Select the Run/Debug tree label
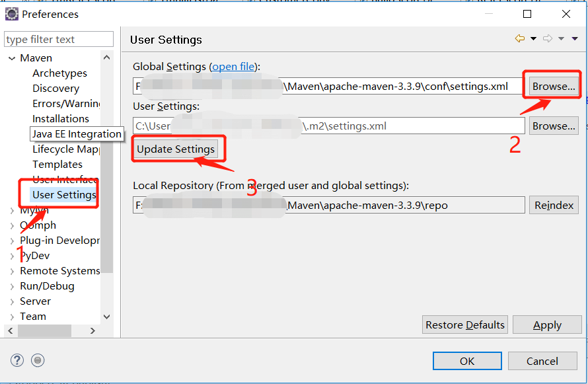This screenshot has height=384, width=588. coord(48,286)
